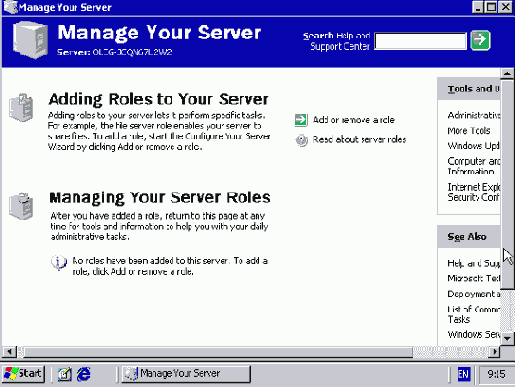Click the green search go arrow button
This screenshot has height=387, width=515.
(x=480, y=40)
